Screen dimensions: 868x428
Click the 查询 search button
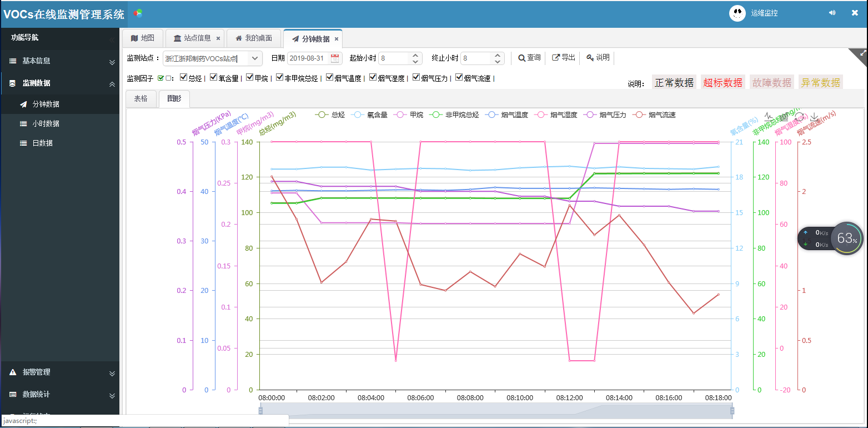[x=529, y=58]
